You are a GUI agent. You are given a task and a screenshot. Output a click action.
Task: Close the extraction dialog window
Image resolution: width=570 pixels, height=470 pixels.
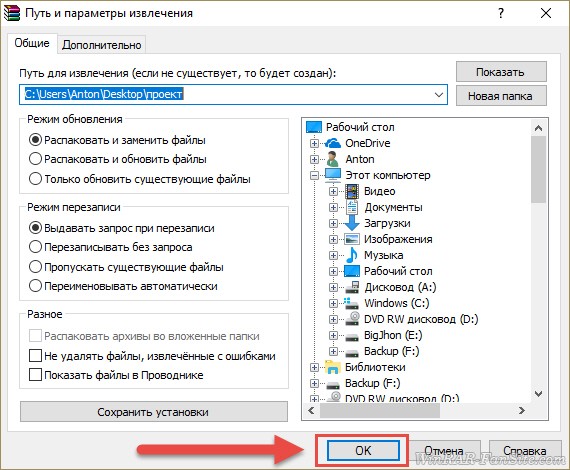pos(546,13)
